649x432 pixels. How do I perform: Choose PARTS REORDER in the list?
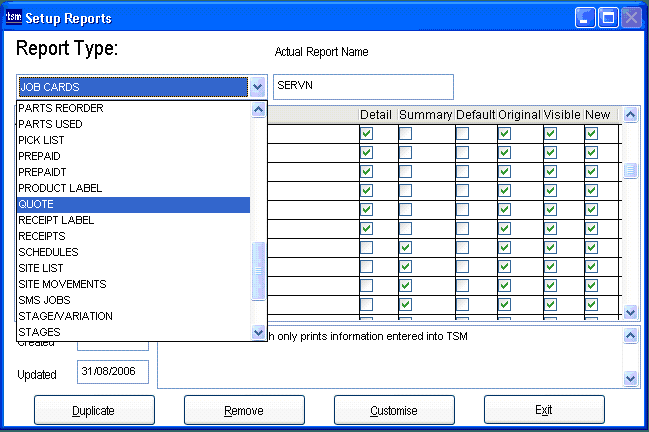click(x=133, y=108)
